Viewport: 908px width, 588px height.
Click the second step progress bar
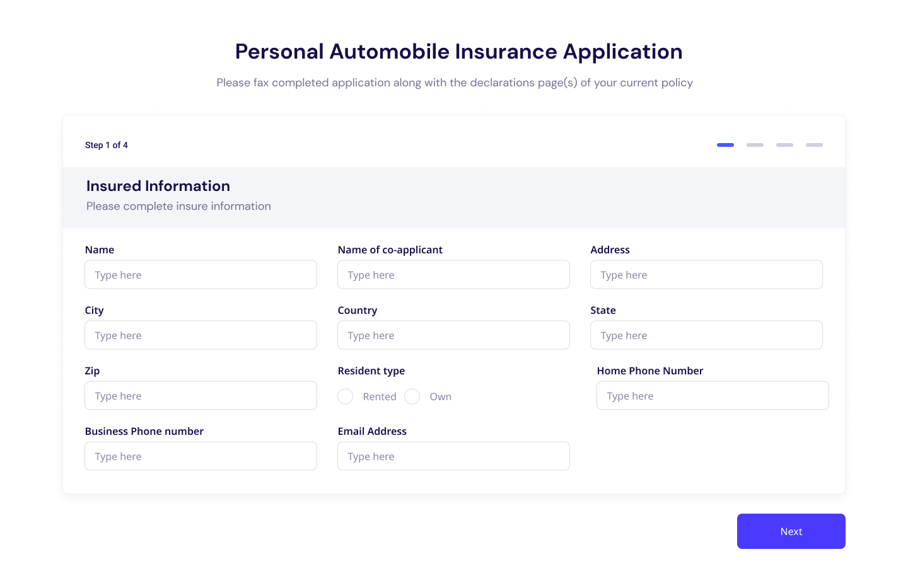pyautogui.click(x=755, y=145)
